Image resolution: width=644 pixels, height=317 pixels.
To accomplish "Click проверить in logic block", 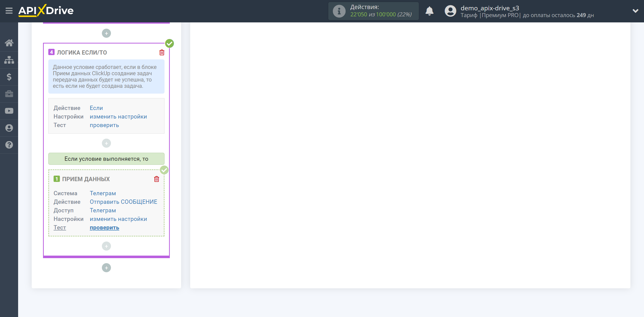I will coord(104,125).
